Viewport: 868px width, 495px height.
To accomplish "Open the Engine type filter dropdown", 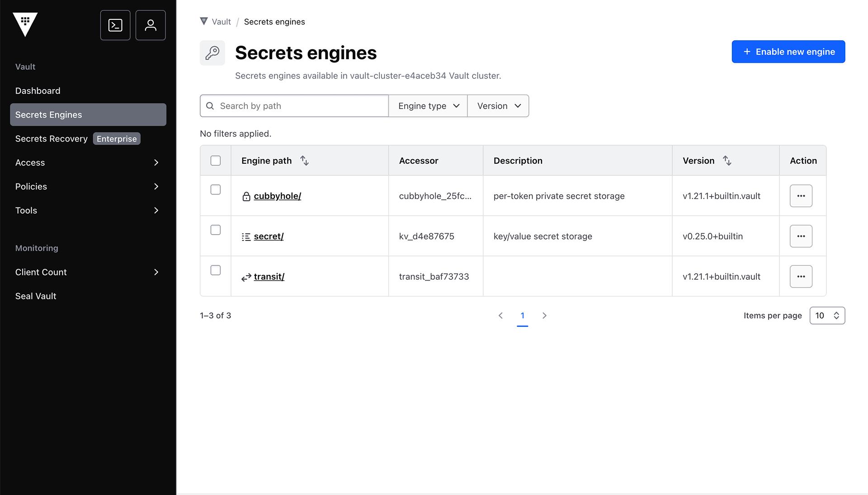I will coord(427,106).
